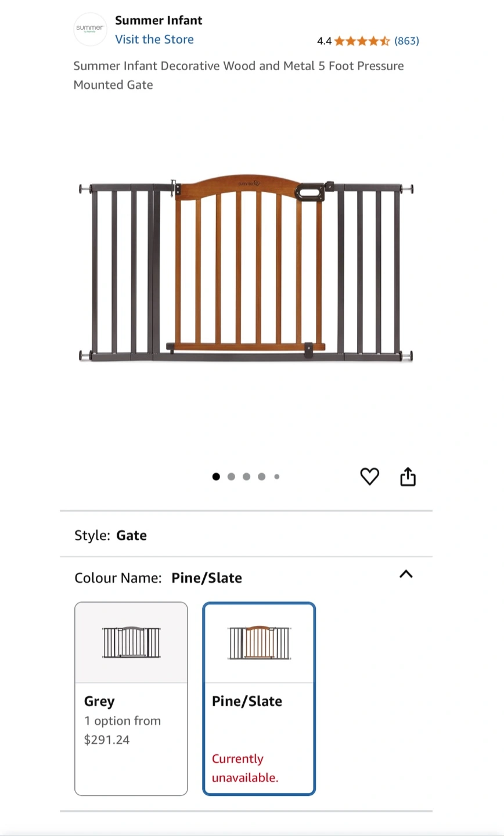Viewport: 504px width, 836px height.
Task: Jump to the second image carousel dot
Action: [x=231, y=477]
